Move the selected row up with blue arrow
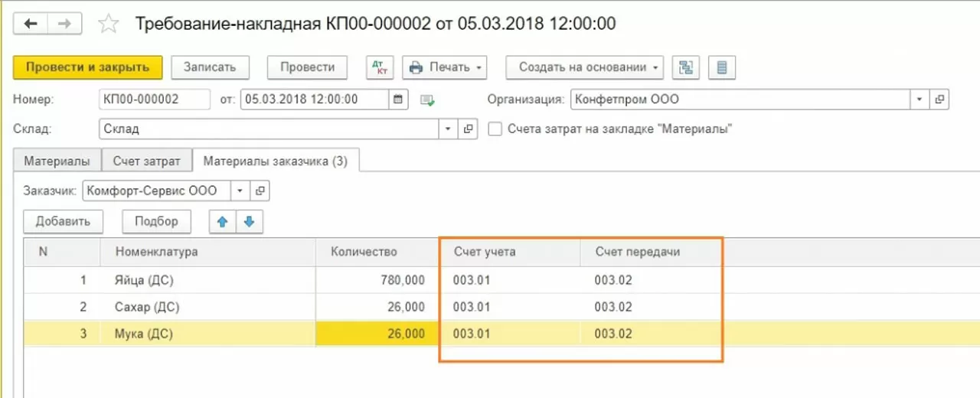The width and height of the screenshot is (980, 398). pos(223,221)
